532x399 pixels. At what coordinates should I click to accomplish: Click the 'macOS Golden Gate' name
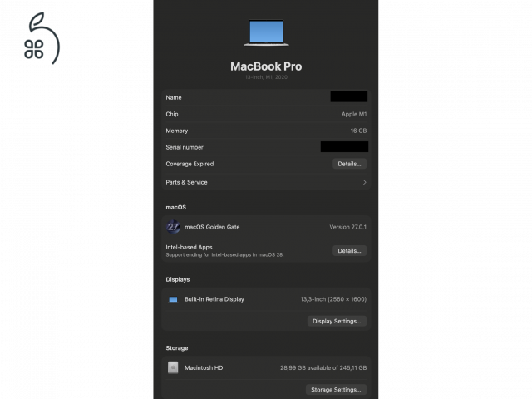tap(212, 227)
